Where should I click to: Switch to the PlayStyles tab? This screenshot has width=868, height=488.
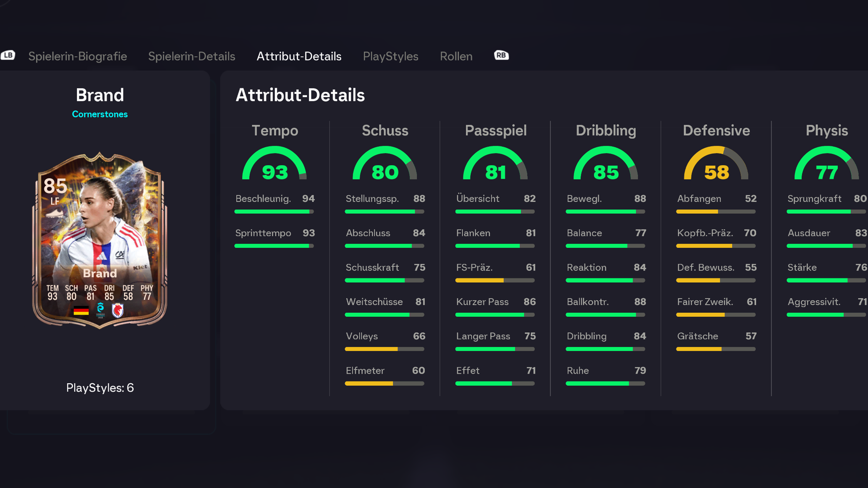(391, 56)
